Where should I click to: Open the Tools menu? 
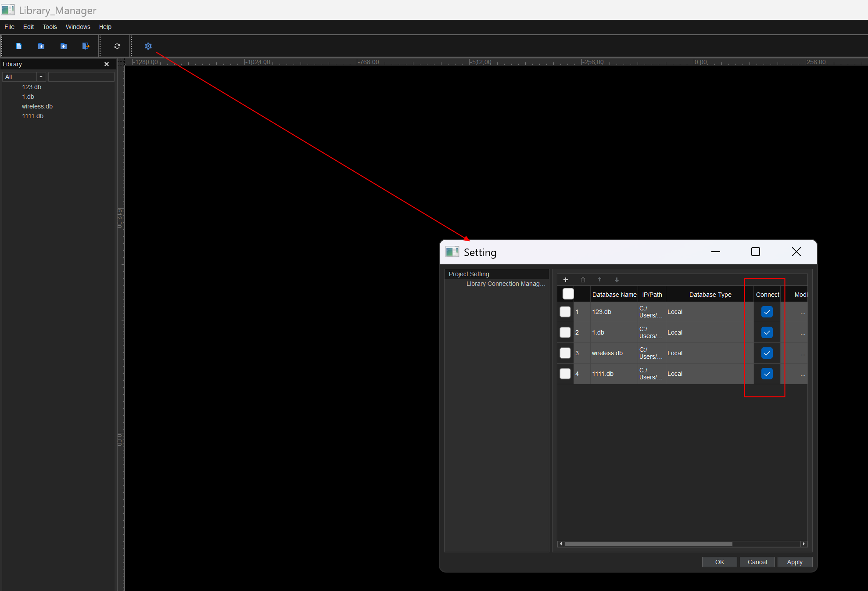50,27
